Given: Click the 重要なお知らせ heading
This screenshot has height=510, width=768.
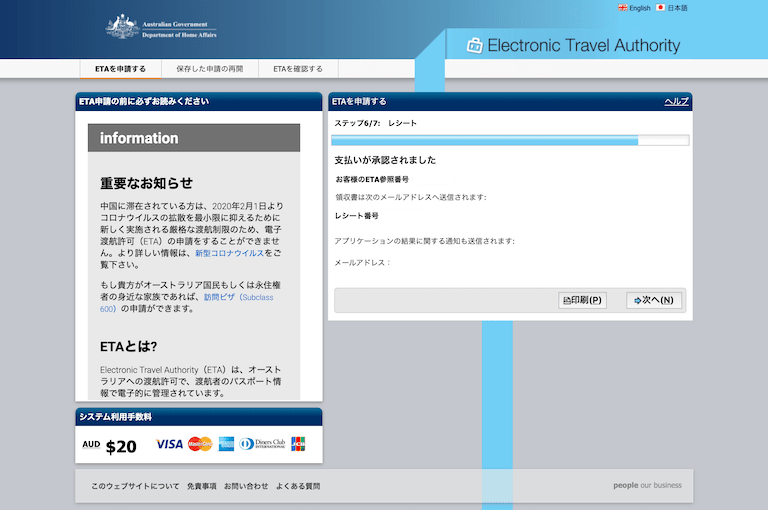Looking at the screenshot, I should 146,183.
